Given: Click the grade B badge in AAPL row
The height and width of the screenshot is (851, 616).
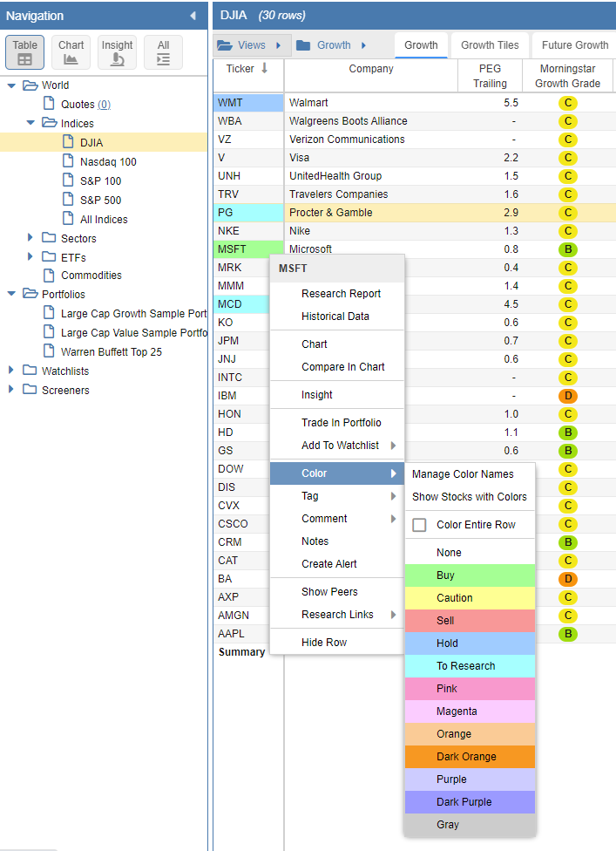Looking at the screenshot, I should click(x=568, y=634).
